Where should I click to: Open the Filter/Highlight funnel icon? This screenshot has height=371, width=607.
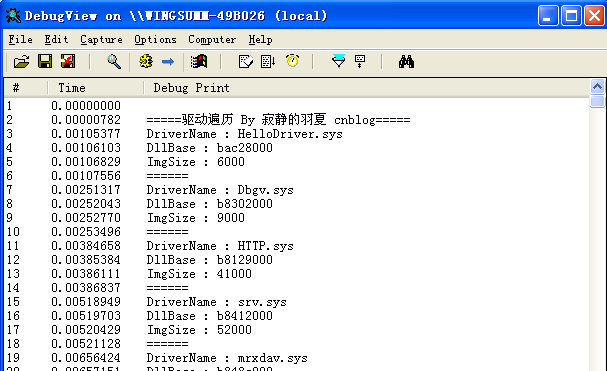[x=338, y=62]
